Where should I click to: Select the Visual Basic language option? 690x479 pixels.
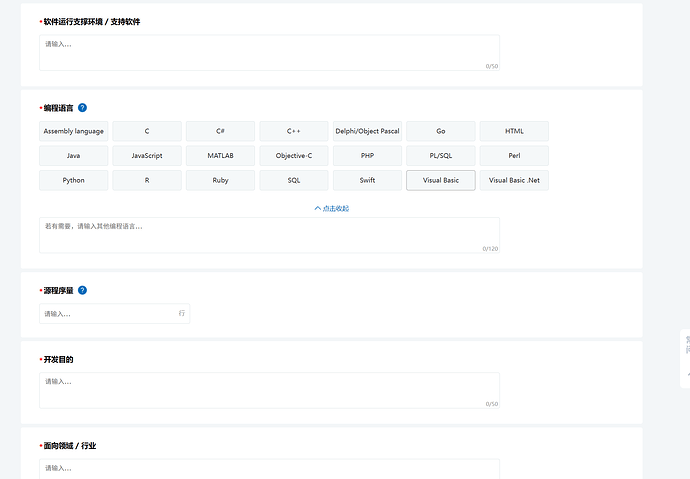tap(440, 180)
